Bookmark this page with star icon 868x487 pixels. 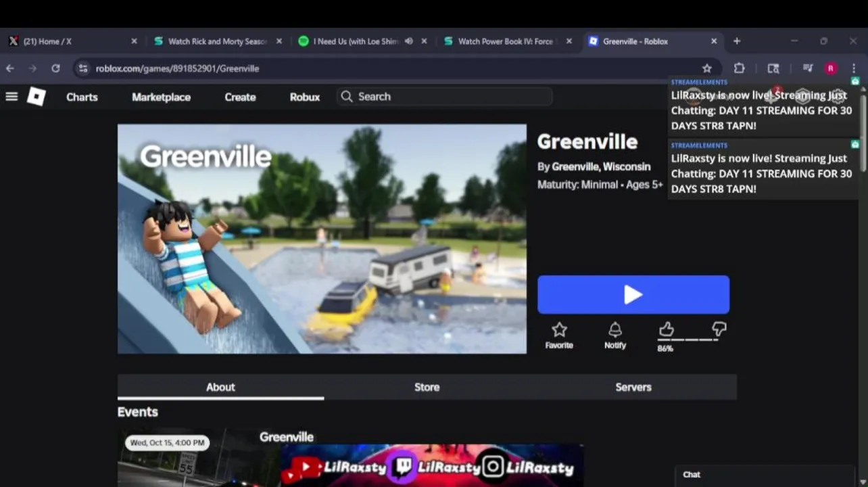click(x=707, y=68)
